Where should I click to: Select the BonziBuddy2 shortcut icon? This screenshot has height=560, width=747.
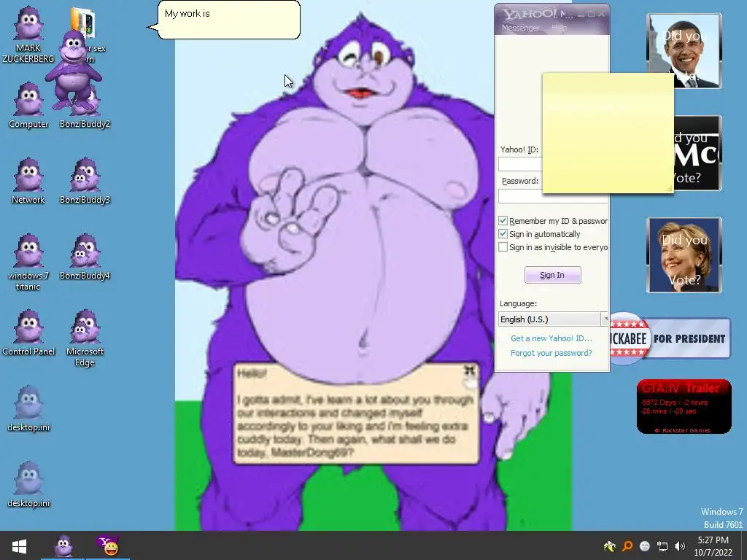pyautogui.click(x=85, y=106)
